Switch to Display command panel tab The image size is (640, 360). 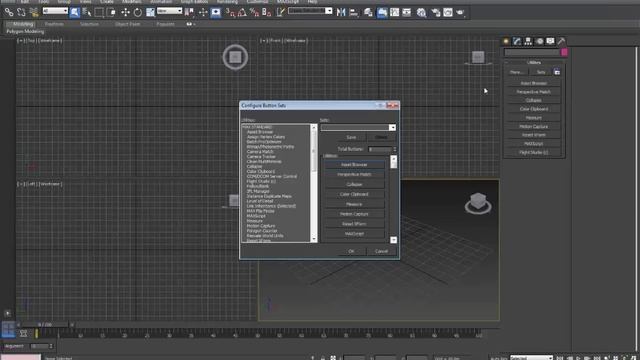click(x=550, y=41)
